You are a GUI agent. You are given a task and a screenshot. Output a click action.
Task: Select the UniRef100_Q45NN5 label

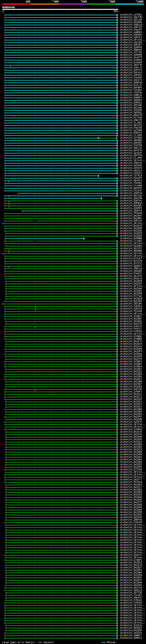[x=131, y=239]
